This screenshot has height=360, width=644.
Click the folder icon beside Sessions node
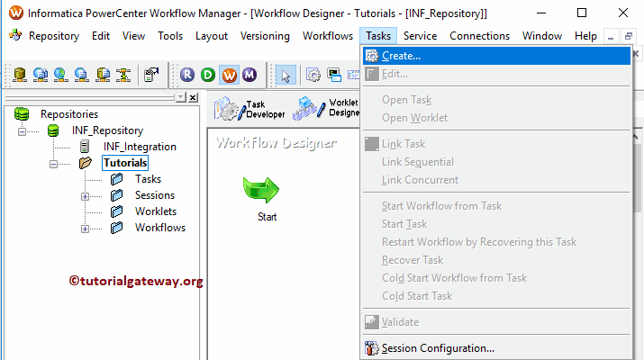pos(117,195)
